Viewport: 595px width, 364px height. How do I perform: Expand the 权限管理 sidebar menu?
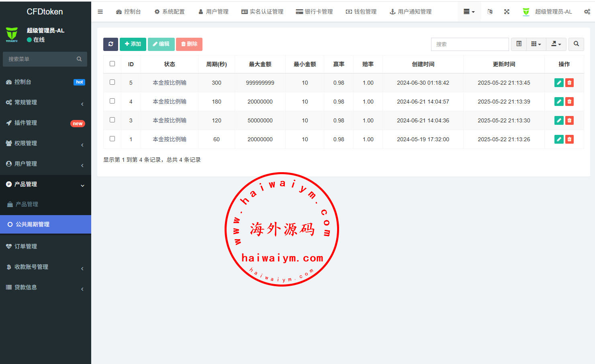(45, 143)
